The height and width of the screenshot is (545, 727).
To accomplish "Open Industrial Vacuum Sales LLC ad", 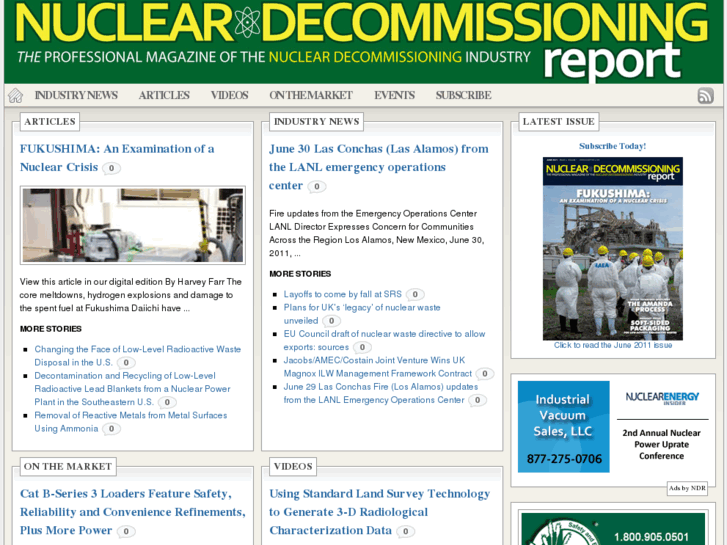I will point(563,427).
